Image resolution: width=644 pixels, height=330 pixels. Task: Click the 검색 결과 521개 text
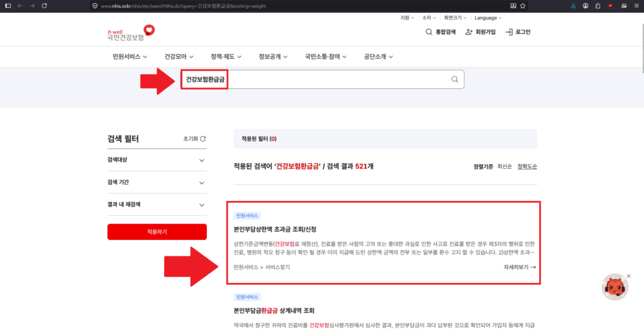pyautogui.click(x=350, y=166)
